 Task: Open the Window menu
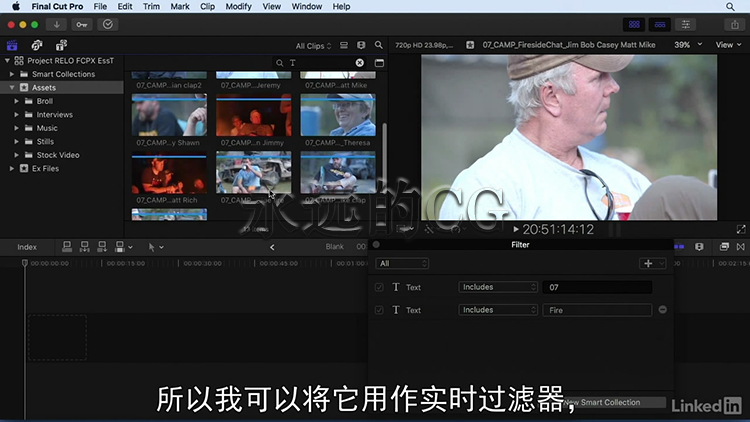[x=307, y=6]
